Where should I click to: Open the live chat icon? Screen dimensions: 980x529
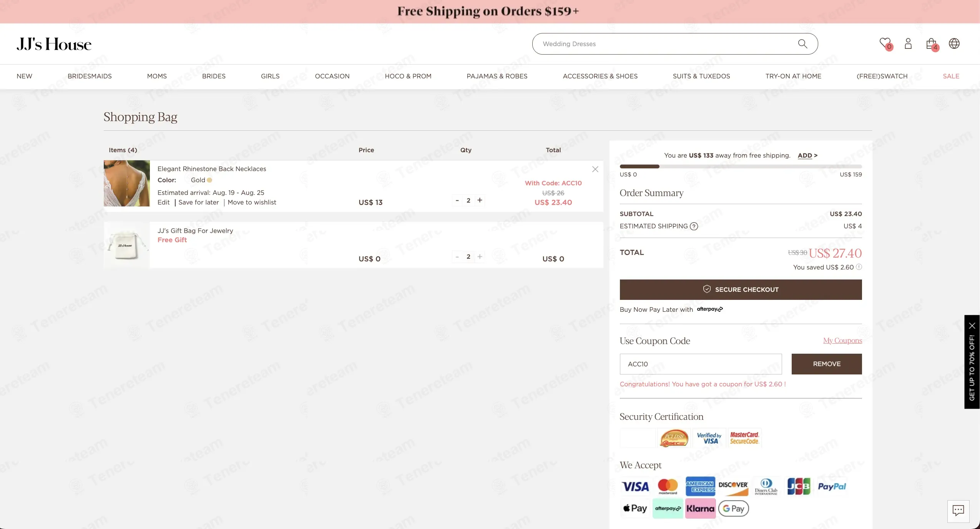(x=958, y=511)
